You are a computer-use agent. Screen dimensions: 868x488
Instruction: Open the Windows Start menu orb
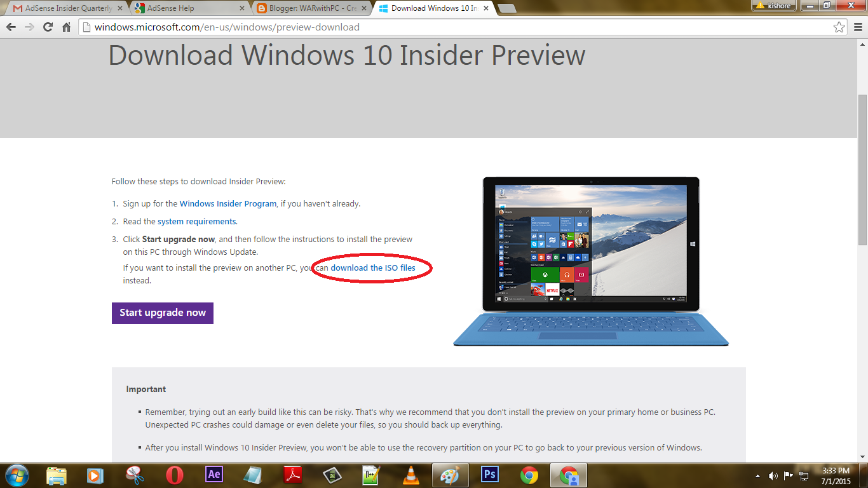point(17,475)
